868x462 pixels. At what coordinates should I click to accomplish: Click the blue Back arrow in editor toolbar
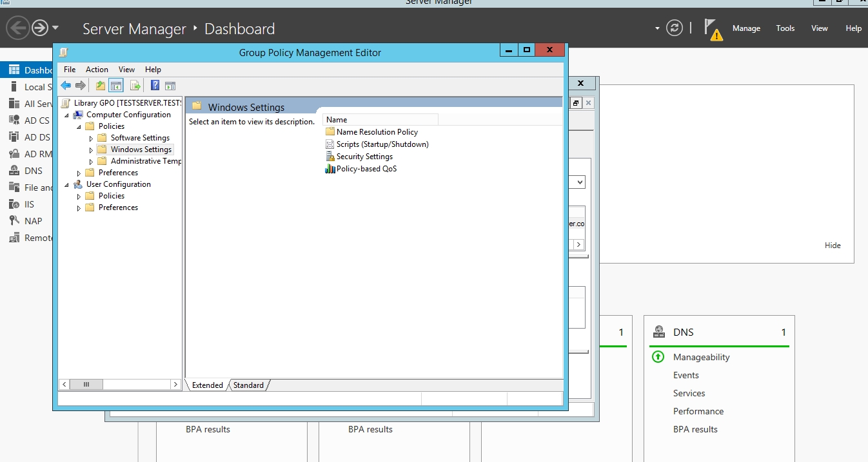pyautogui.click(x=66, y=86)
